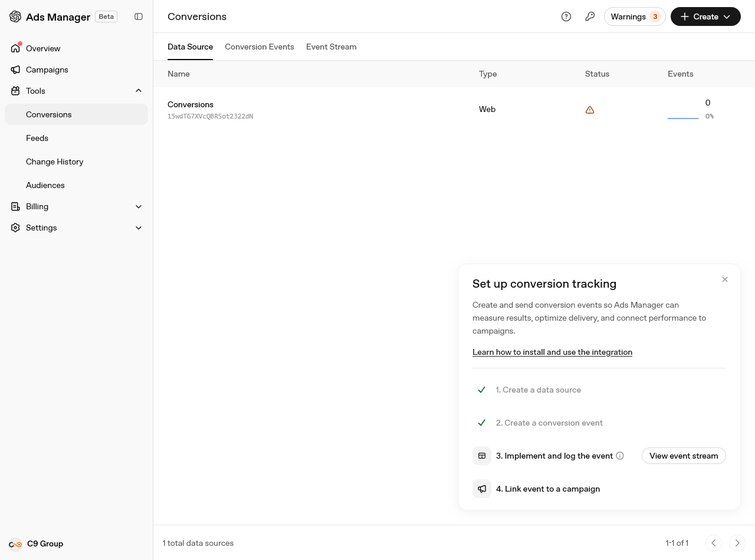Click the table icon for step 3
The height and width of the screenshot is (560, 755).
tap(482, 456)
